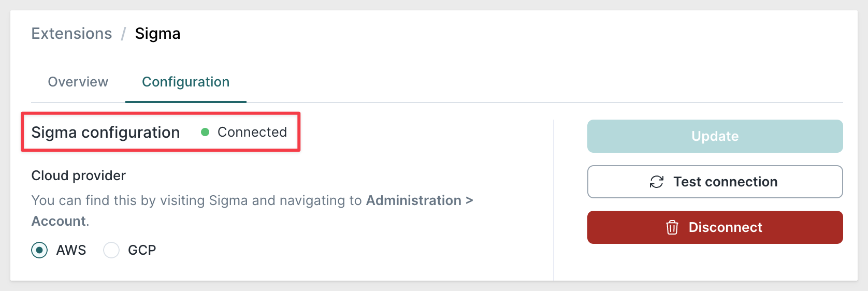
Task: Click the Sigma breadcrumb item
Action: click(157, 34)
